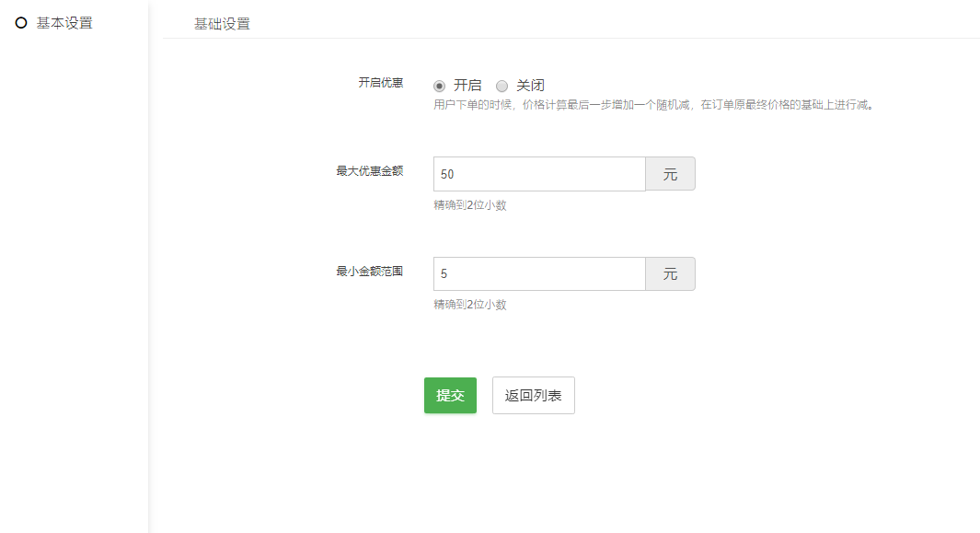
Task: Click the 精确到2位小数 hint under 最大优惠金额
Action: (470, 205)
